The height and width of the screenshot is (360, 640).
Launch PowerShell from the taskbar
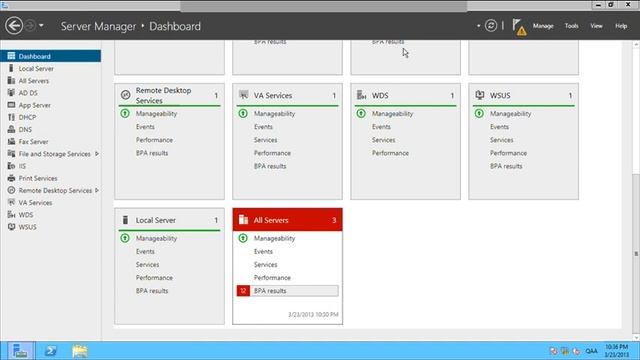51,351
